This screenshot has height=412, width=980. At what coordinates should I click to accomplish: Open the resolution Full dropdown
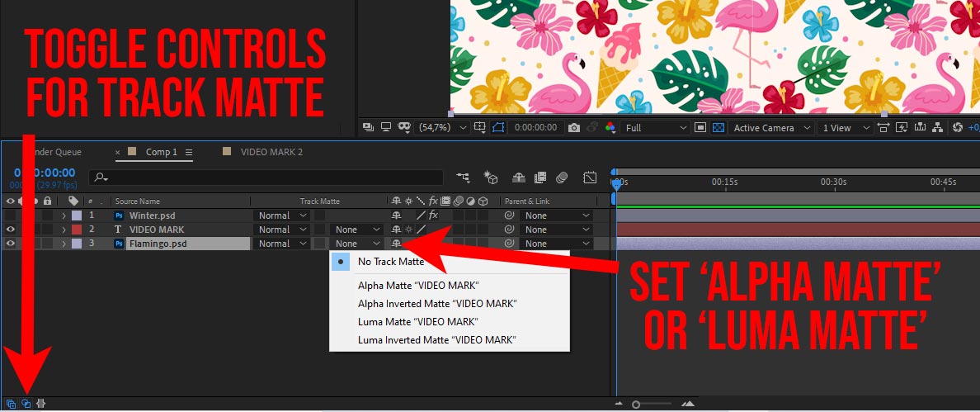(656, 127)
